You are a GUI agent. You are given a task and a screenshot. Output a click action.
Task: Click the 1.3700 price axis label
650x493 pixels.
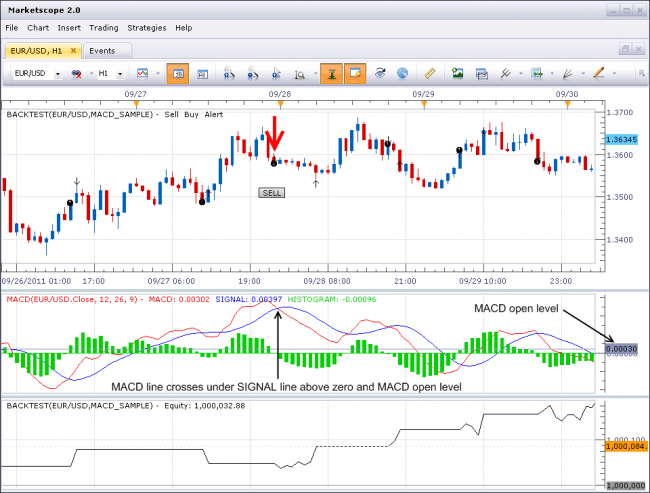[620, 112]
